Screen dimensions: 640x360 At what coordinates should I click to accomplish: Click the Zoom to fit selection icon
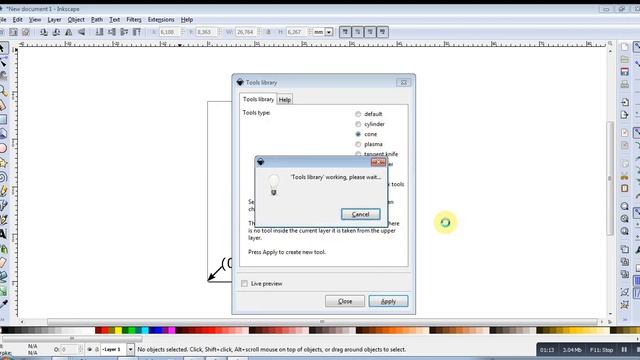[624, 206]
